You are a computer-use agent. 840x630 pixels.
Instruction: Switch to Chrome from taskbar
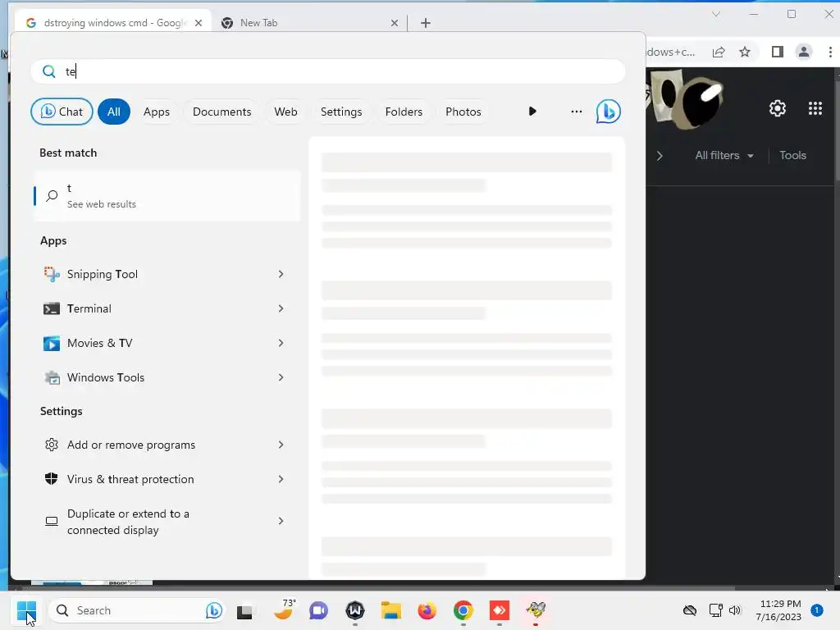tap(463, 610)
